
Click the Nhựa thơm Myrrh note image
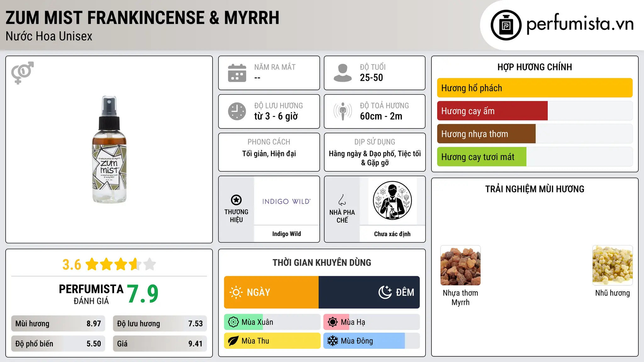pyautogui.click(x=460, y=265)
